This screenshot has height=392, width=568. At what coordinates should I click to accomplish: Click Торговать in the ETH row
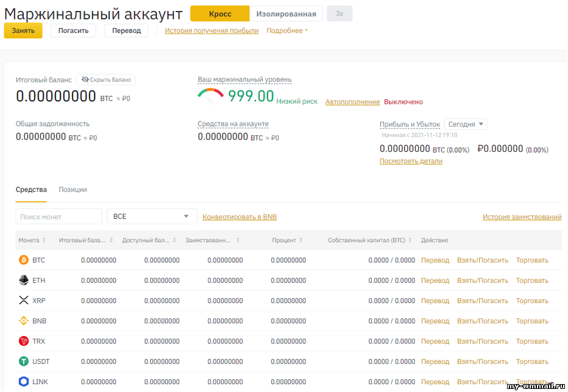point(532,281)
